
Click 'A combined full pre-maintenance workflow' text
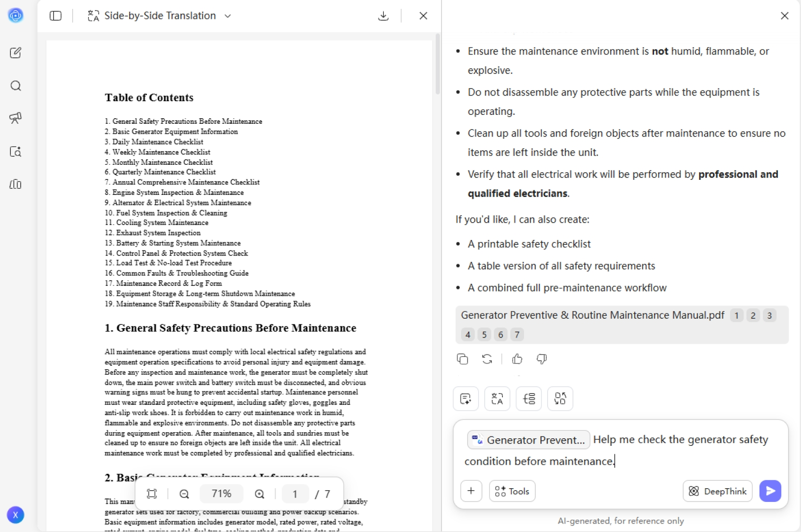pyautogui.click(x=567, y=288)
